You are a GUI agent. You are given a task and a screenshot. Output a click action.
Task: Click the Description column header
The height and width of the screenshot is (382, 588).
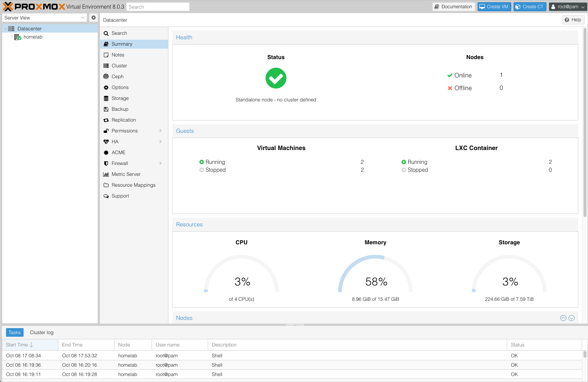click(x=357, y=345)
